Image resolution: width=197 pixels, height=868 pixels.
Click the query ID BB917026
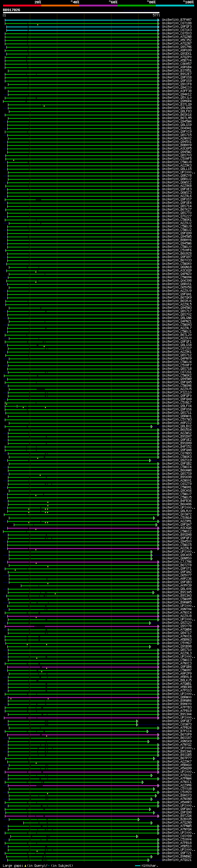click(x=11, y=10)
